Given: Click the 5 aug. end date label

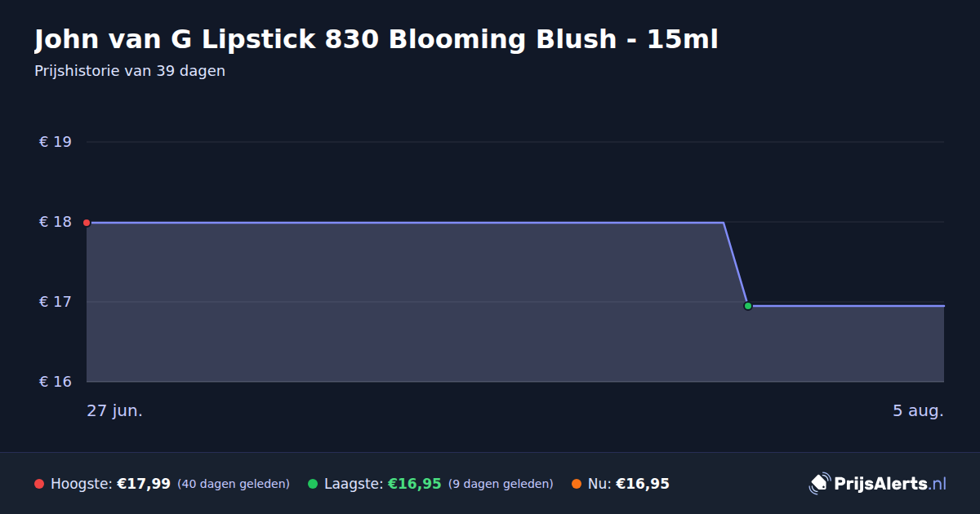Looking at the screenshot, I should pos(918,410).
